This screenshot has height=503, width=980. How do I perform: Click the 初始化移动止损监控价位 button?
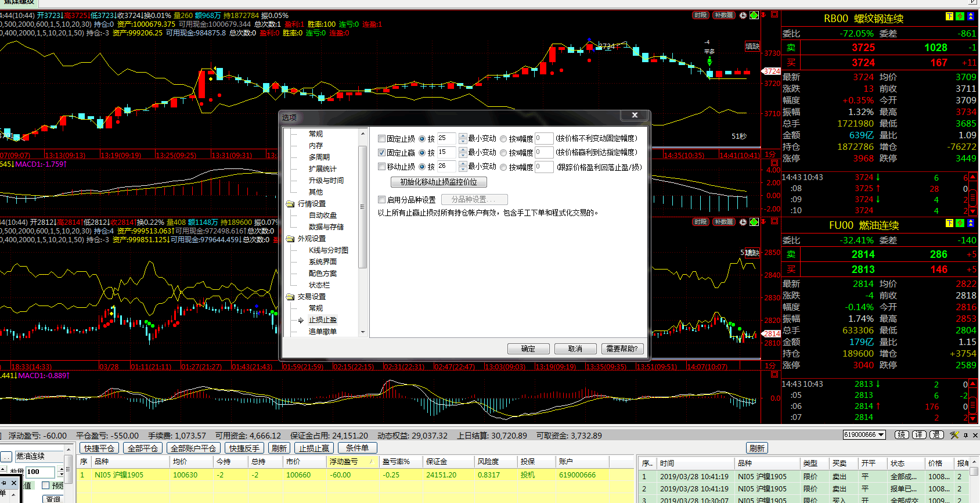point(438,182)
